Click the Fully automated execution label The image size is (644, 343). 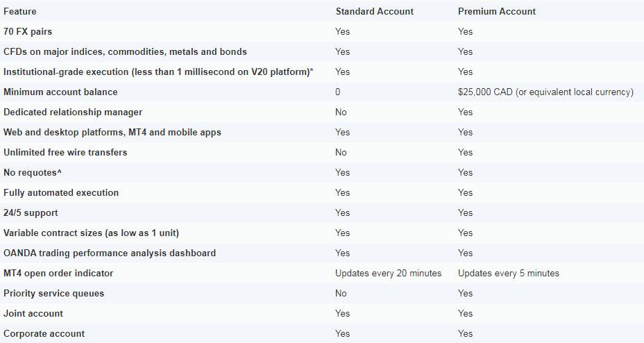(x=61, y=192)
